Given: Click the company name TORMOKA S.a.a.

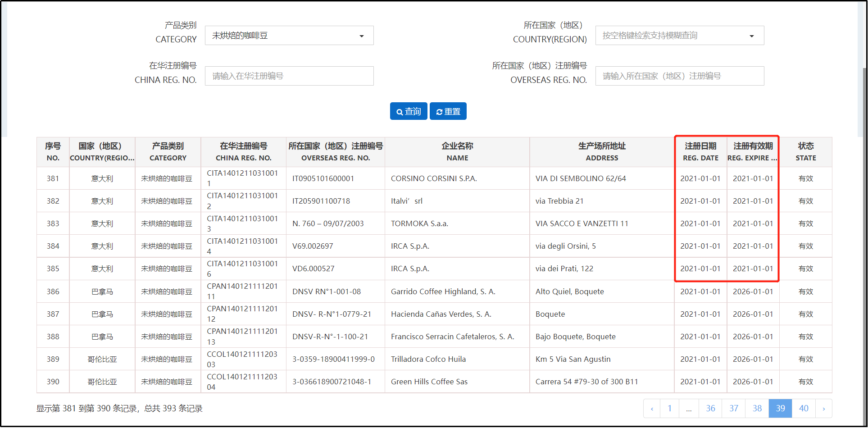Looking at the screenshot, I should tap(419, 223).
